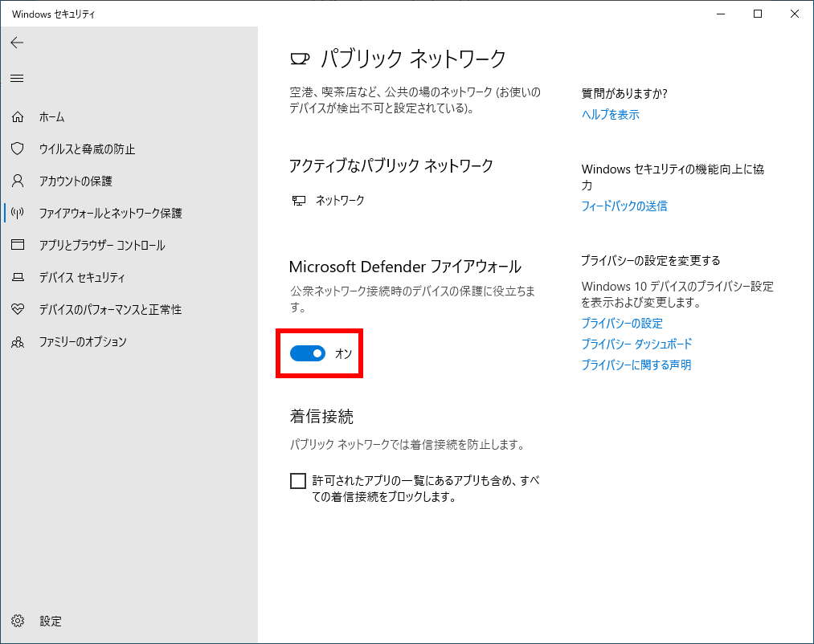Click the antenna icon for ファイアウォールとネットワーク保護
This screenshot has width=814, height=644.
[18, 213]
